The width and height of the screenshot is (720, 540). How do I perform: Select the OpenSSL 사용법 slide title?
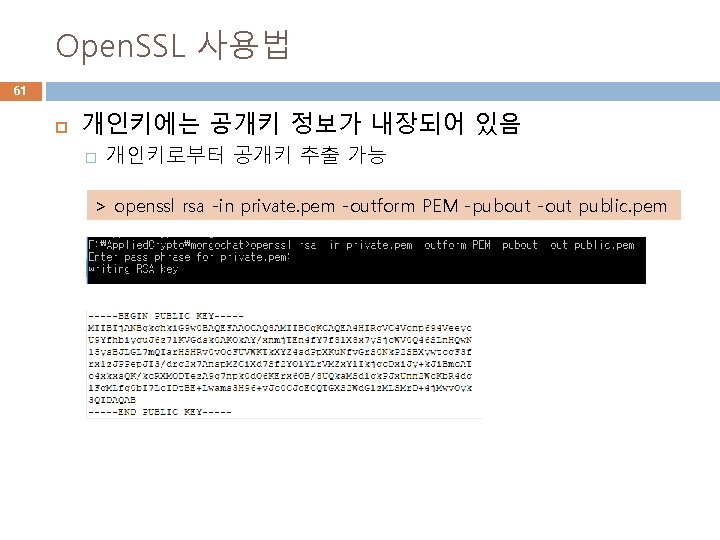(172, 45)
